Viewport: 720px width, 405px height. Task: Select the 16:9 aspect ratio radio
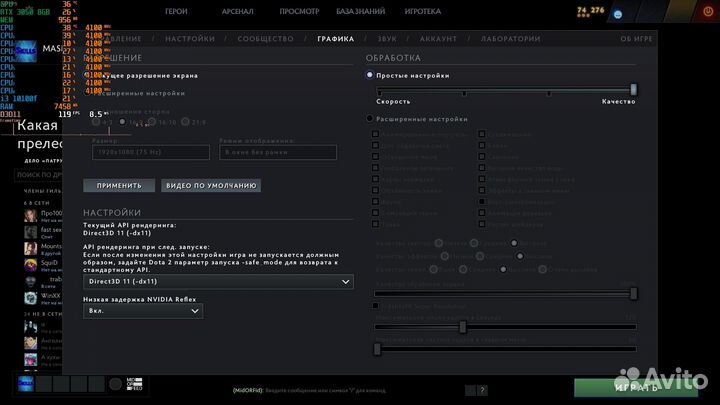coord(123,122)
